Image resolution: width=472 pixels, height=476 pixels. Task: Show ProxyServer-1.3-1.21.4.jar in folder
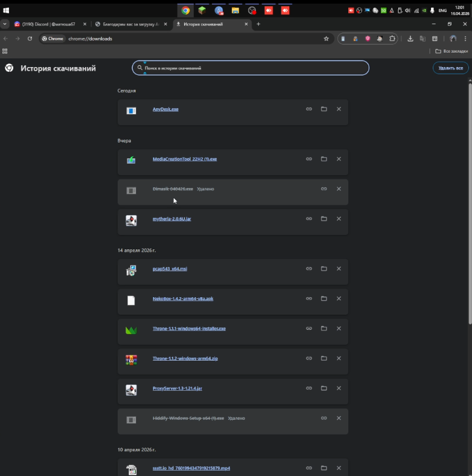[x=324, y=388]
